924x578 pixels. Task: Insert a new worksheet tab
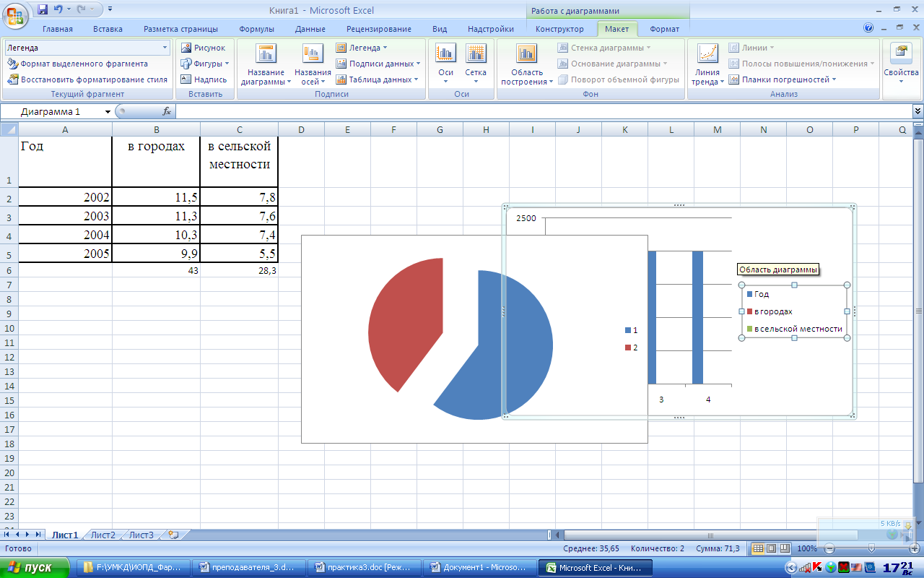point(173,535)
